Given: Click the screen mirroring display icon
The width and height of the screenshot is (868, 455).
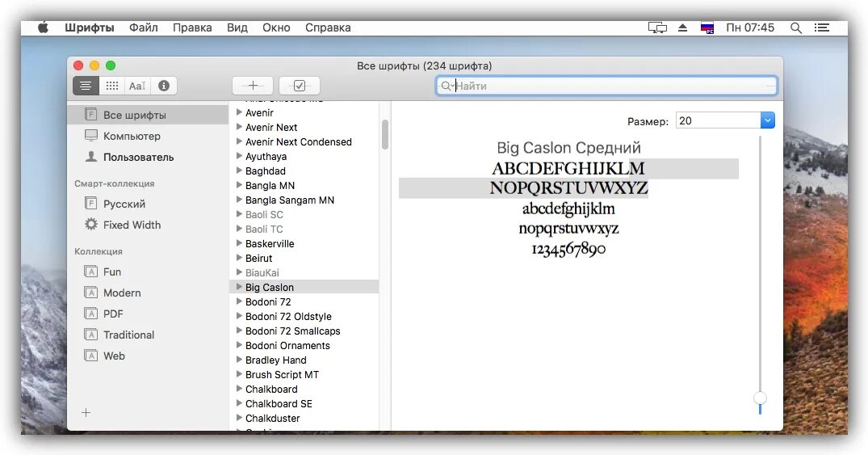Looking at the screenshot, I should click(x=657, y=27).
